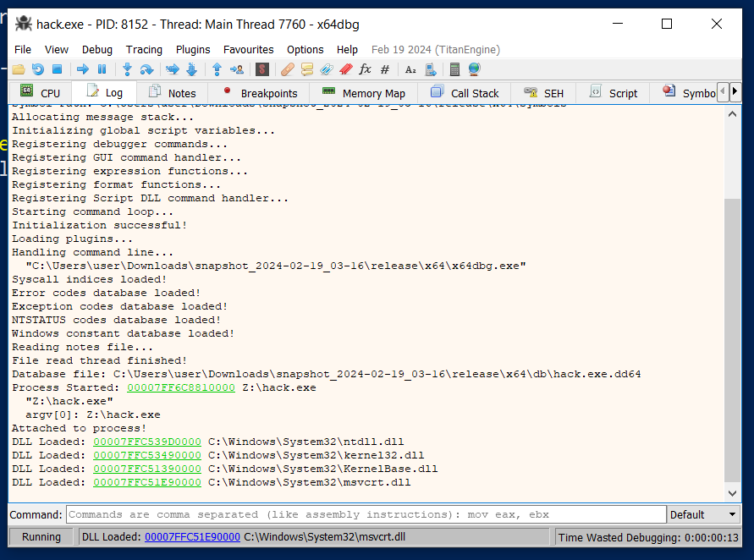This screenshot has width=754, height=560.
Task: Find intermodular calls icon
Action: point(431,69)
